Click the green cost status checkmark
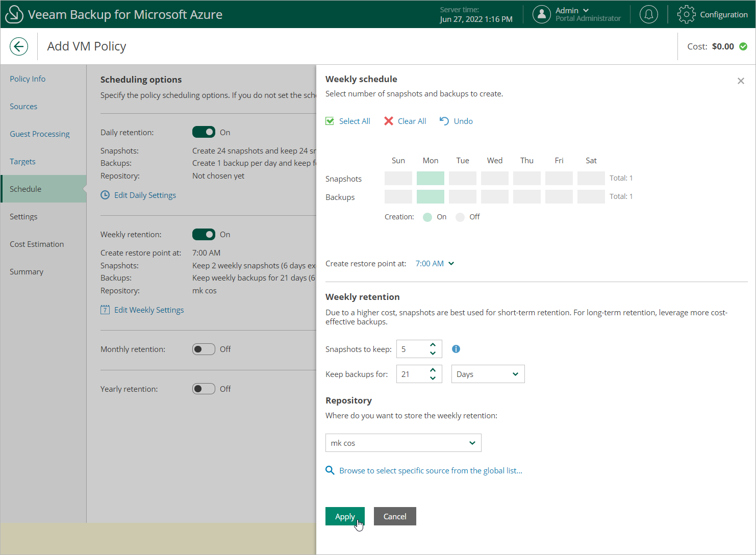Image resolution: width=756 pixels, height=555 pixels. click(743, 46)
